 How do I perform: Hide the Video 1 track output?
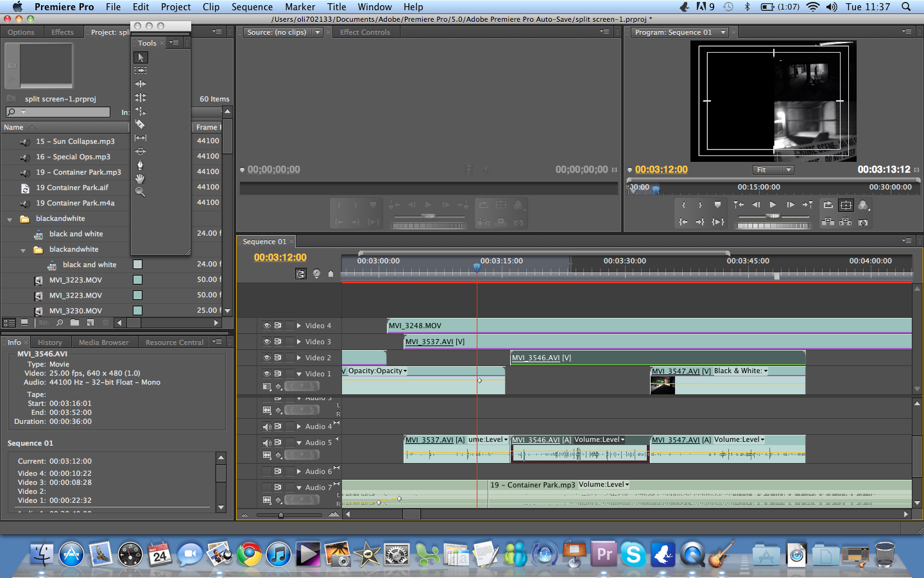click(266, 374)
